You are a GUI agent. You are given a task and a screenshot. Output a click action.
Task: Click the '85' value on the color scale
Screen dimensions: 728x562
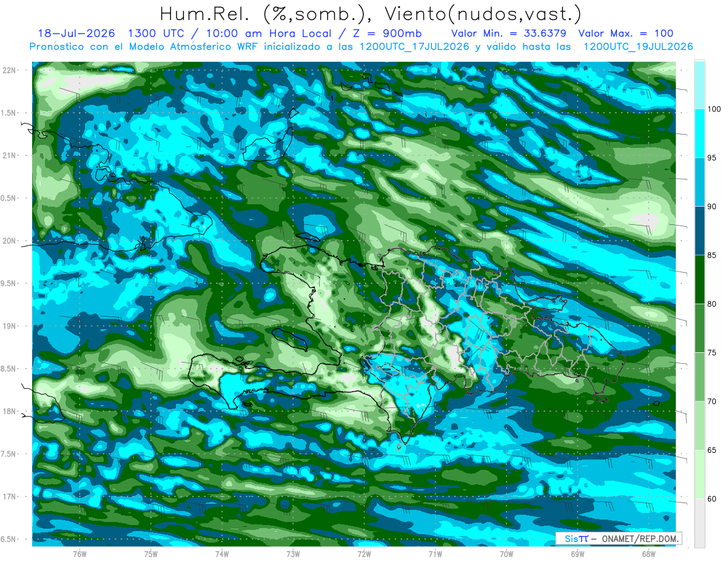(712, 255)
